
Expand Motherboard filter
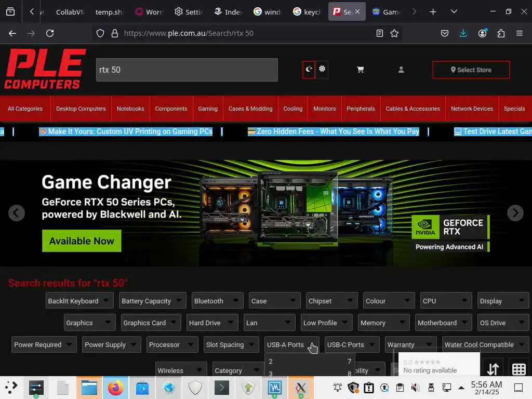(443, 323)
